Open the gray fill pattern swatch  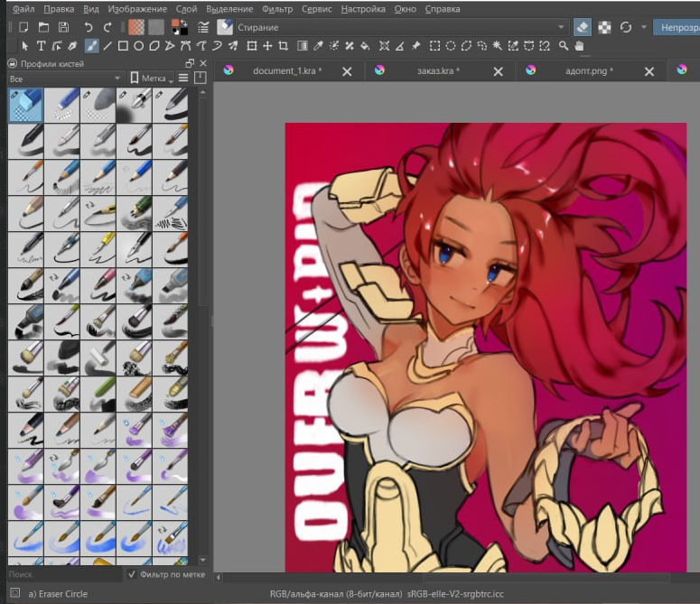pyautogui.click(x=155, y=28)
